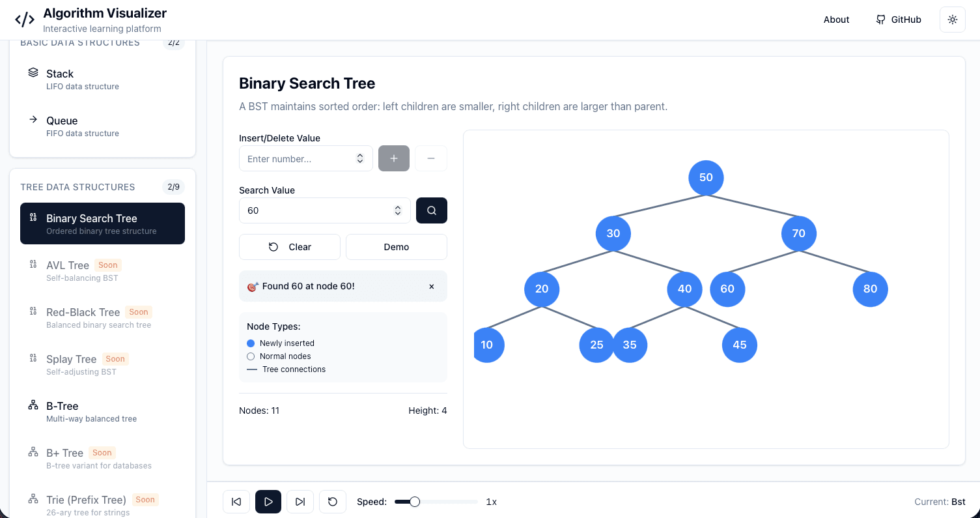The height and width of the screenshot is (518, 980).
Task: Select the Queue arrow icon in sidebar
Action: pos(33,120)
